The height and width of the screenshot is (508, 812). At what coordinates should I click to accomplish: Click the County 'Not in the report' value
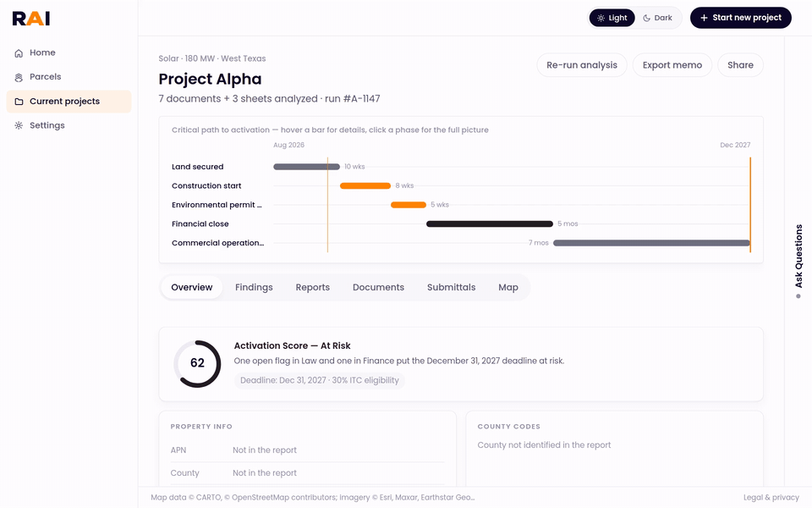(x=265, y=473)
